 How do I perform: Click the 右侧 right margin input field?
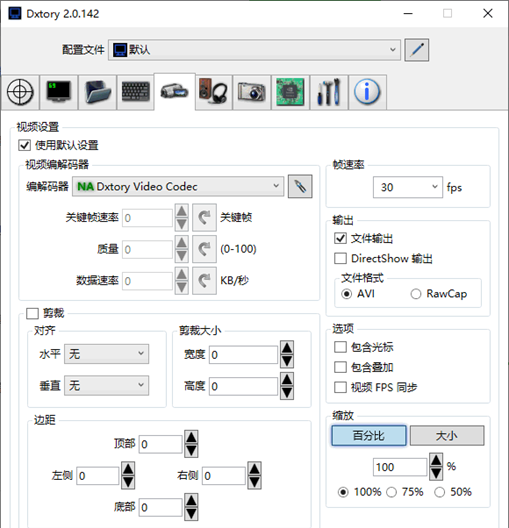(x=224, y=475)
